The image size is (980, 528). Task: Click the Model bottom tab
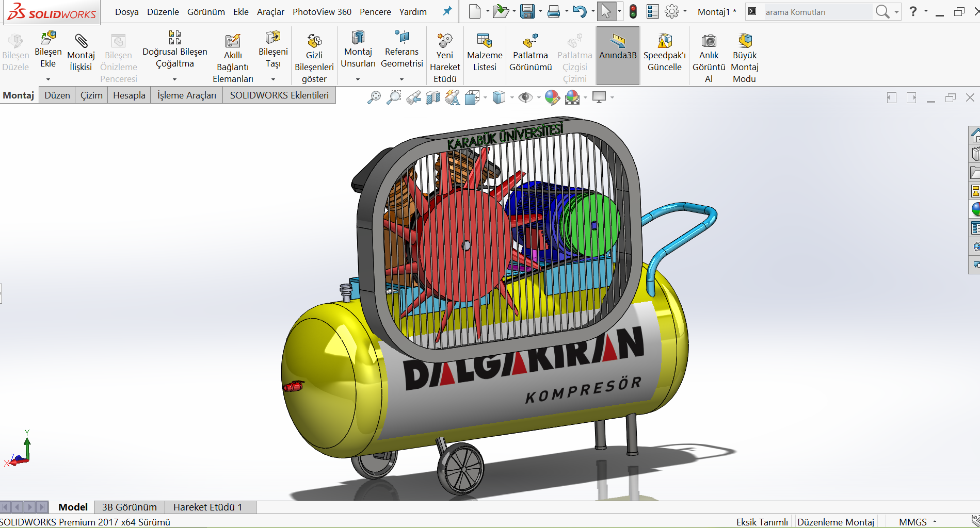click(73, 507)
